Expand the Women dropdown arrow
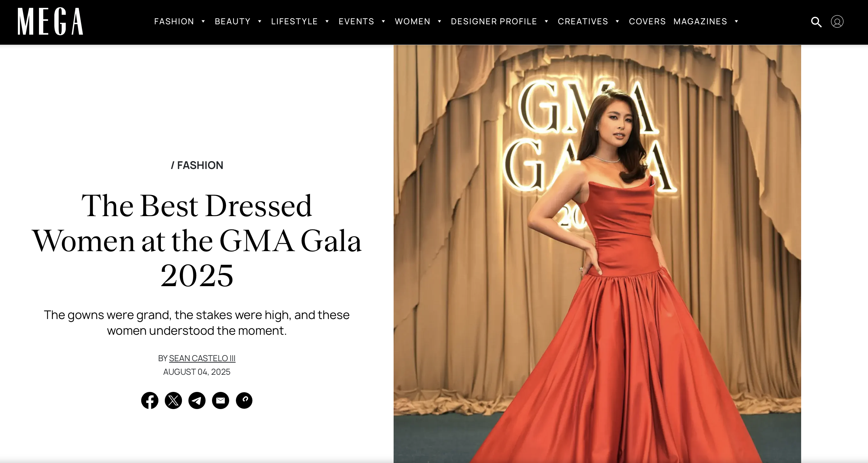 coord(439,21)
